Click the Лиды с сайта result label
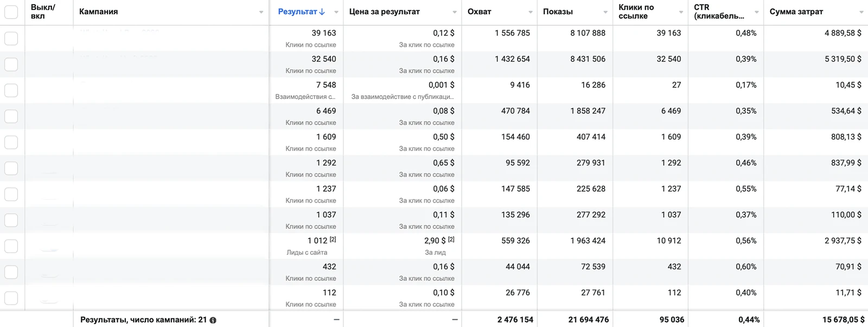The width and height of the screenshot is (868, 327). (307, 253)
